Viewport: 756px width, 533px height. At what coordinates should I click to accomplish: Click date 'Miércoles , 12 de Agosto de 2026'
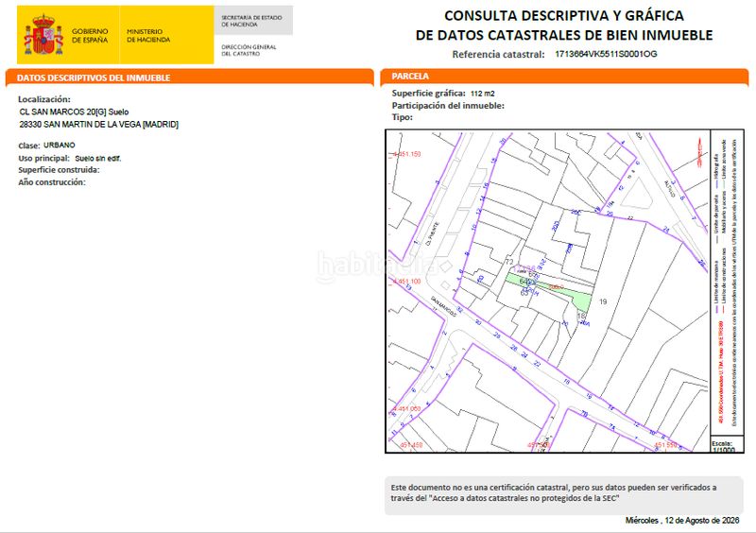click(682, 521)
